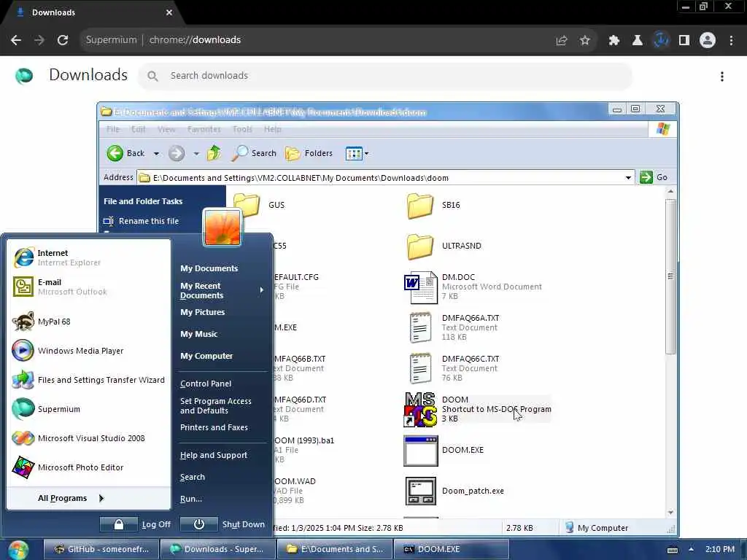The height and width of the screenshot is (560, 747).
Task: Click Explorer Search toolbar button
Action: [254, 153]
